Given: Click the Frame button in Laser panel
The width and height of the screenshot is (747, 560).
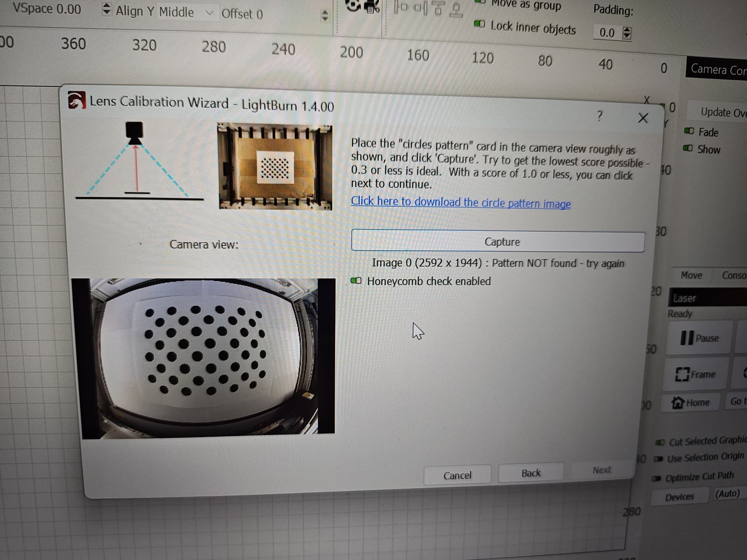Looking at the screenshot, I should (x=695, y=374).
